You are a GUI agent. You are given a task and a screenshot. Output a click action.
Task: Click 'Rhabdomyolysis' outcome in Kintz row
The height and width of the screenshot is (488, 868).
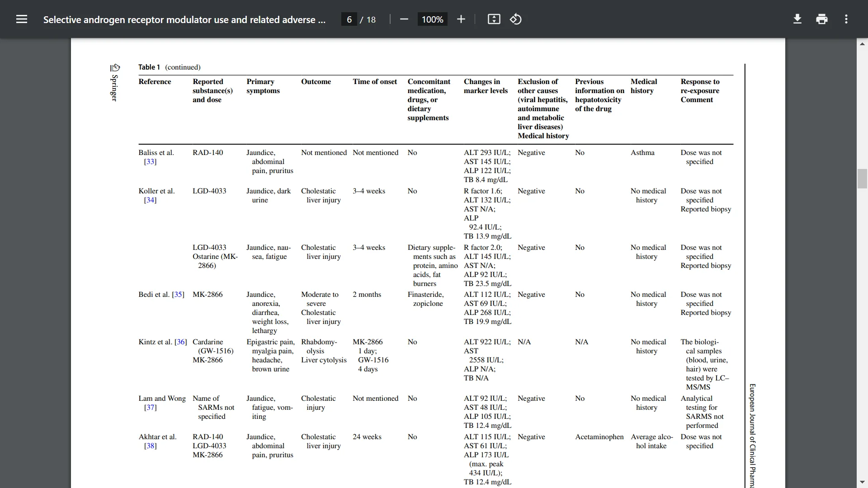point(319,347)
